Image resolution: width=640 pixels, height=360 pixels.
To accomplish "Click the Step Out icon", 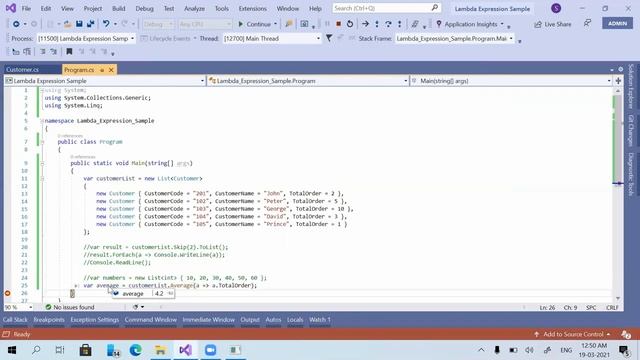I will [x=400, y=24].
